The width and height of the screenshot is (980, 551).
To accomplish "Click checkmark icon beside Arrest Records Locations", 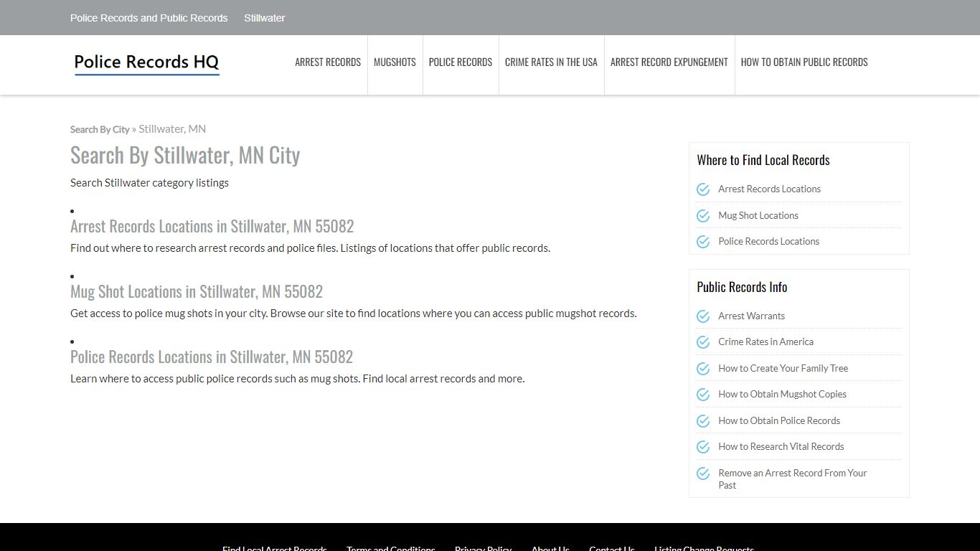I will (703, 189).
